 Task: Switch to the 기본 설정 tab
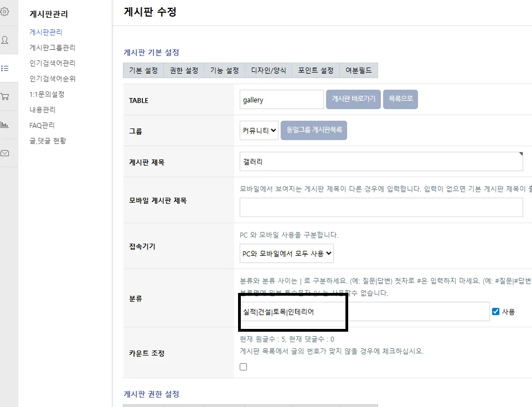click(x=143, y=70)
